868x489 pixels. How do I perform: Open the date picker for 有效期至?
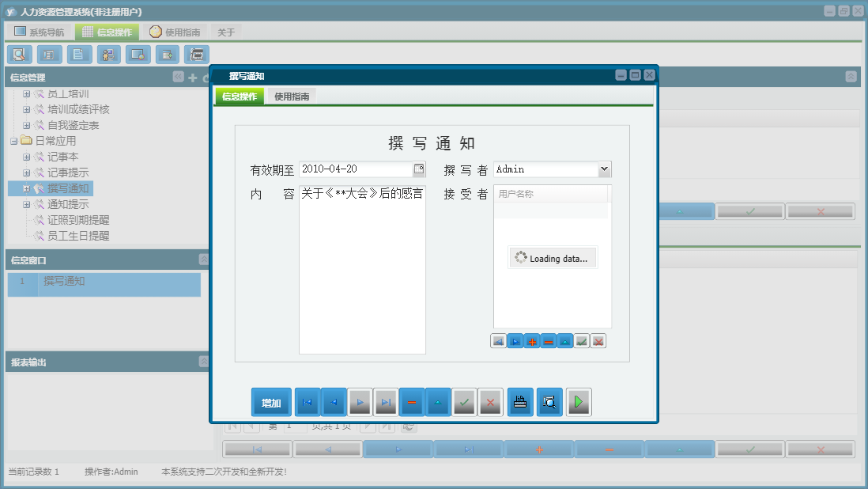point(419,169)
